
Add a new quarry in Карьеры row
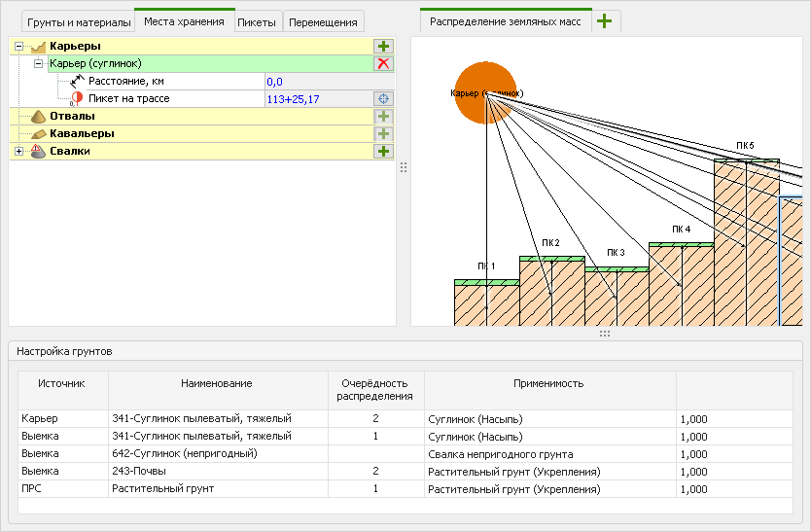pyautogui.click(x=383, y=46)
